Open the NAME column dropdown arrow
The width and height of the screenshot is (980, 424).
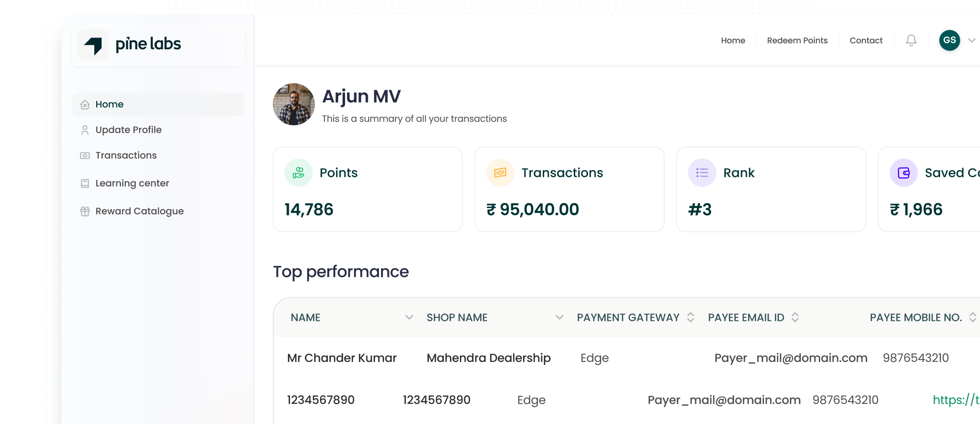[x=409, y=318]
